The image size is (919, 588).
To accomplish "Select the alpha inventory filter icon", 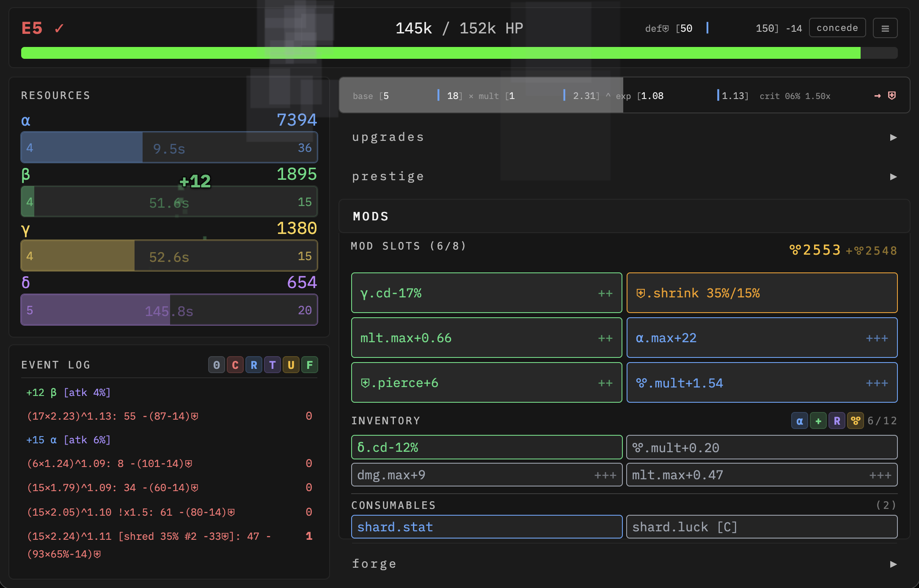I will [799, 421].
